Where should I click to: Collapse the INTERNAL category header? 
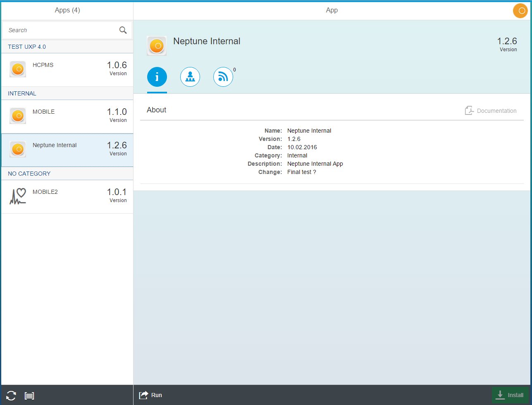click(x=67, y=93)
